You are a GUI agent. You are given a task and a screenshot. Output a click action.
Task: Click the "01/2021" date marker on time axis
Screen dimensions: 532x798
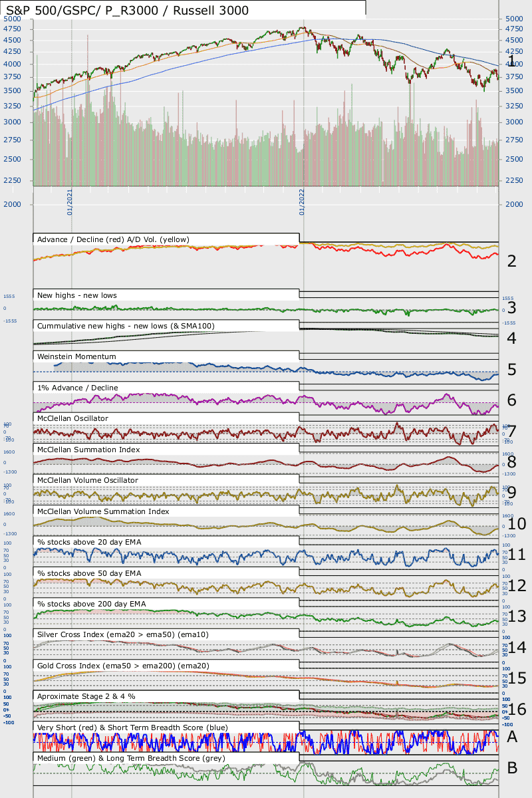[x=69, y=201]
